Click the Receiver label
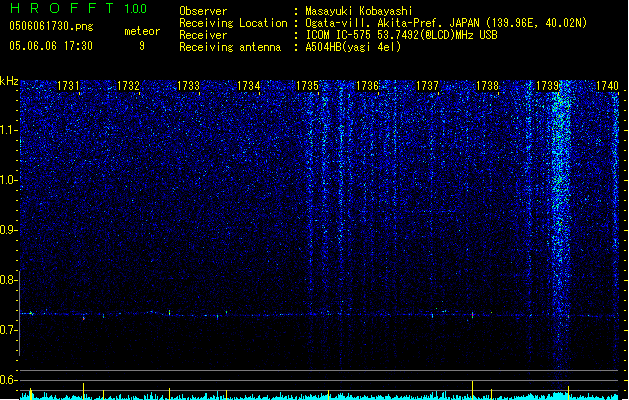This screenshot has width=629, height=400. (203, 35)
